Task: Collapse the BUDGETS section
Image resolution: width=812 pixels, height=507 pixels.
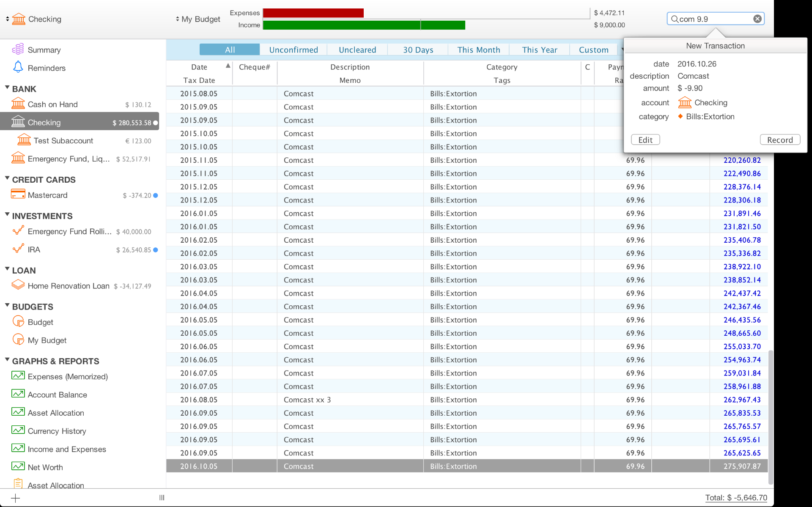Action: click(x=7, y=305)
